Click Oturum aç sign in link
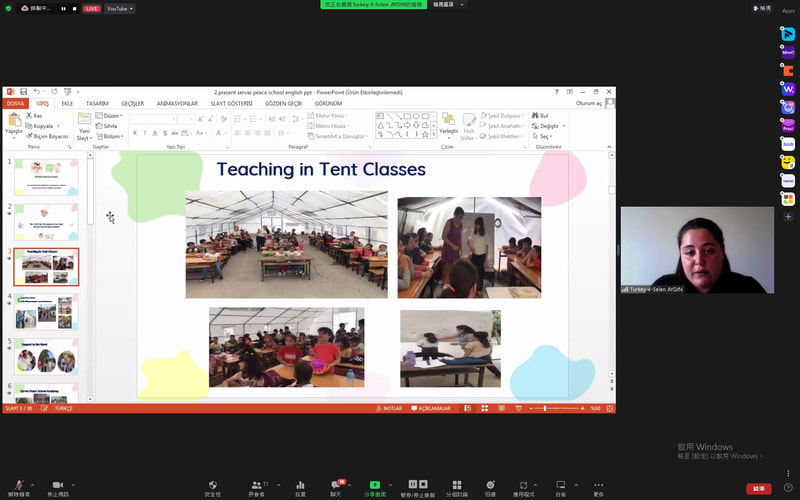 pyautogui.click(x=589, y=104)
